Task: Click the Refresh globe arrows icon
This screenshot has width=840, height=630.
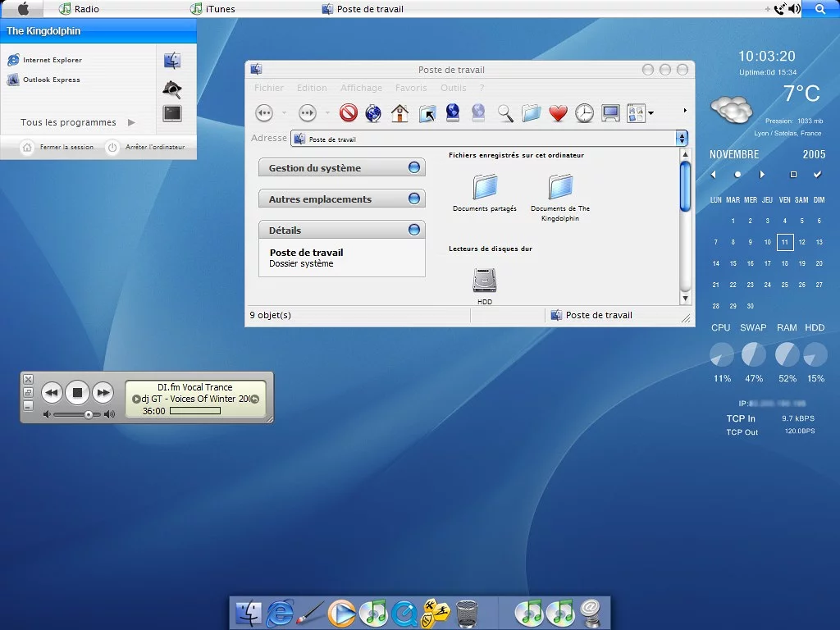Action: [x=373, y=112]
